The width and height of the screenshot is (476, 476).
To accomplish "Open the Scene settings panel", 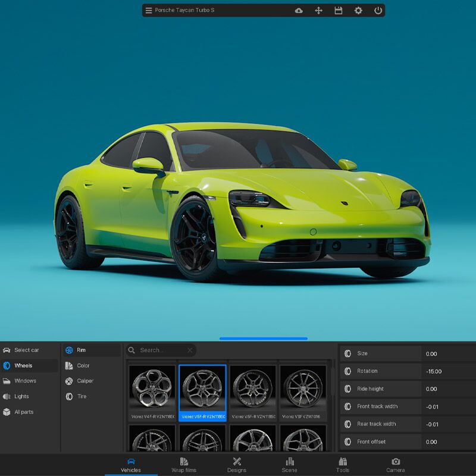I will coord(290,465).
